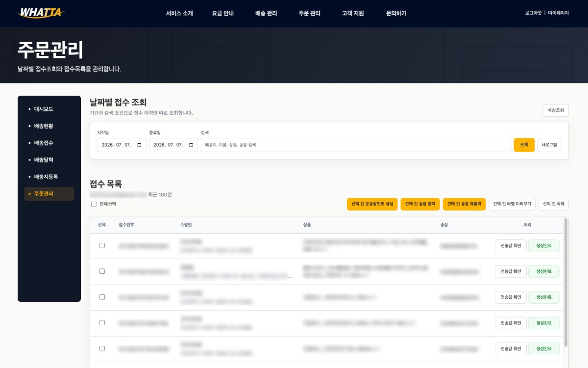Click 전송값 확인 in the second row
The height and width of the screenshot is (368, 588).
click(x=511, y=271)
